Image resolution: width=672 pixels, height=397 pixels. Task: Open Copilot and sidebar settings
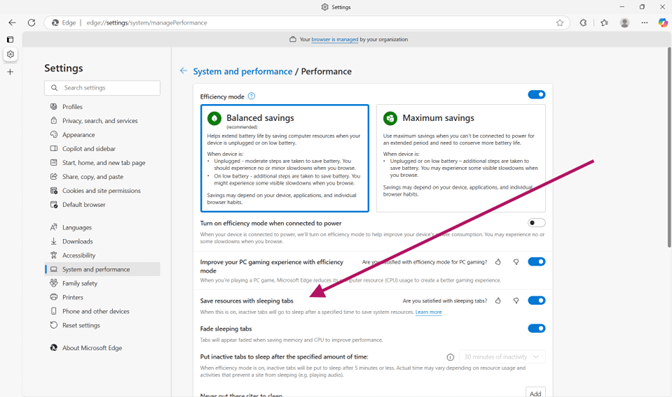[102, 149]
